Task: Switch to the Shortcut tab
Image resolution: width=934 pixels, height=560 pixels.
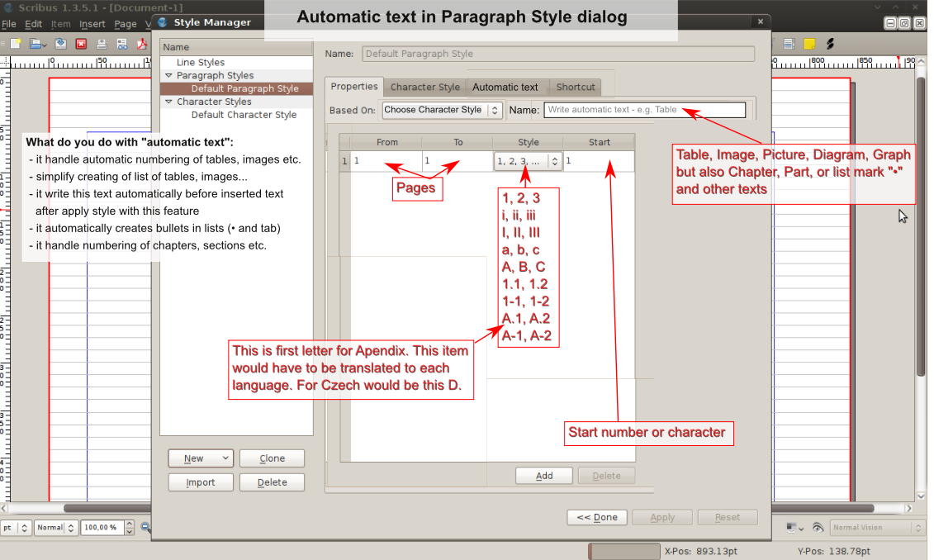Action: pos(576,87)
